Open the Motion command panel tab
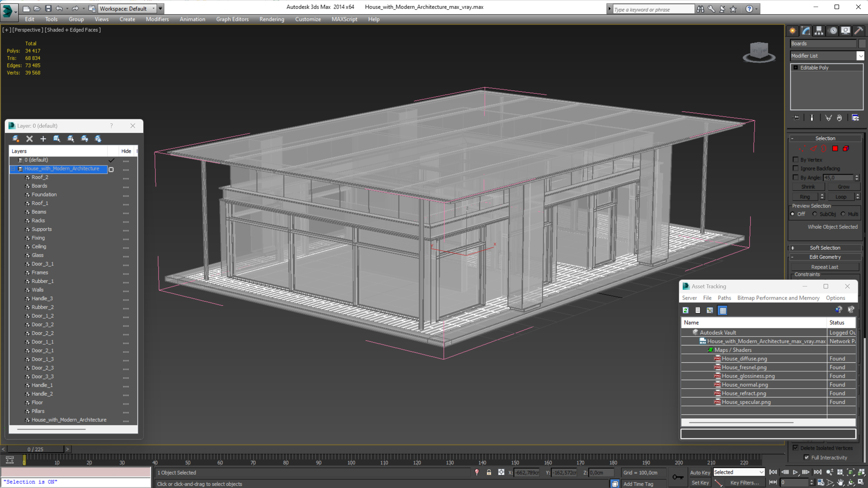868x488 pixels. pos(833,31)
